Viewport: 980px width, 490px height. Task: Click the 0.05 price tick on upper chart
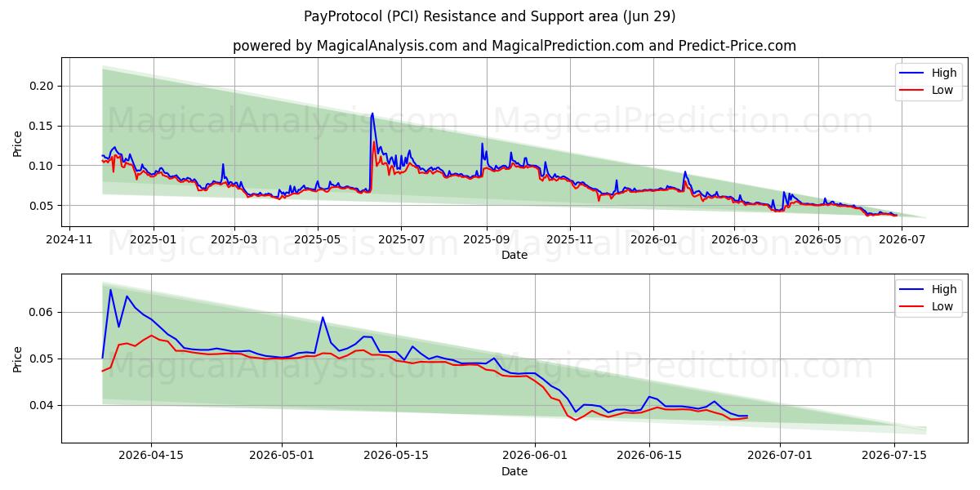tap(43, 206)
